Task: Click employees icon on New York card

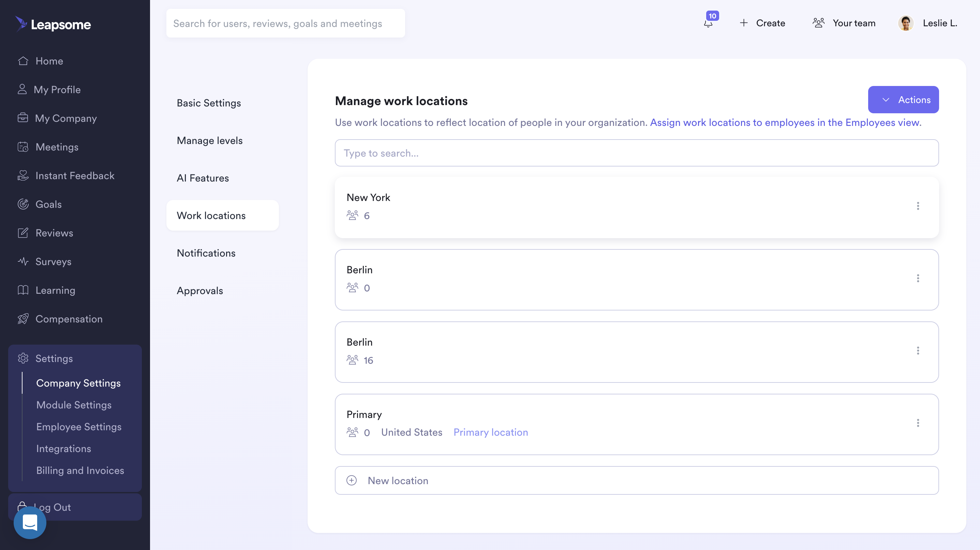Action: 352,215
